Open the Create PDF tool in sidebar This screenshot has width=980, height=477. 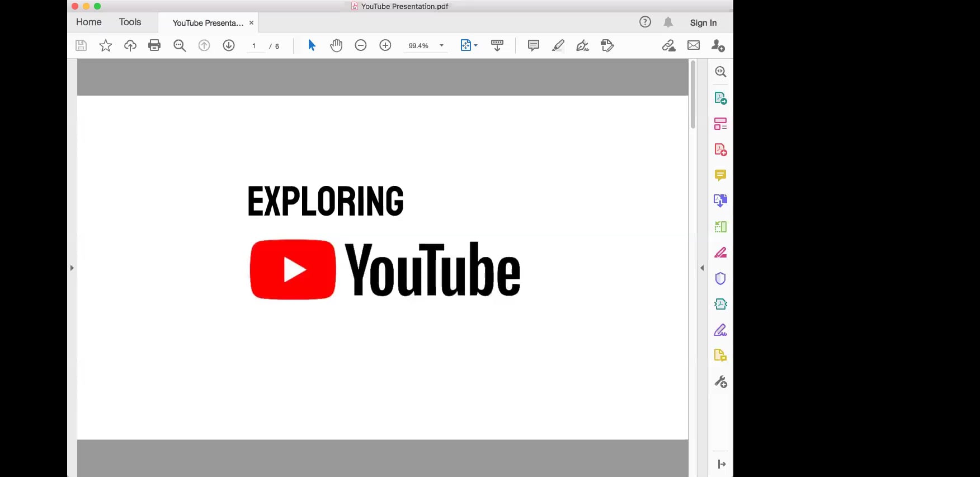(720, 149)
